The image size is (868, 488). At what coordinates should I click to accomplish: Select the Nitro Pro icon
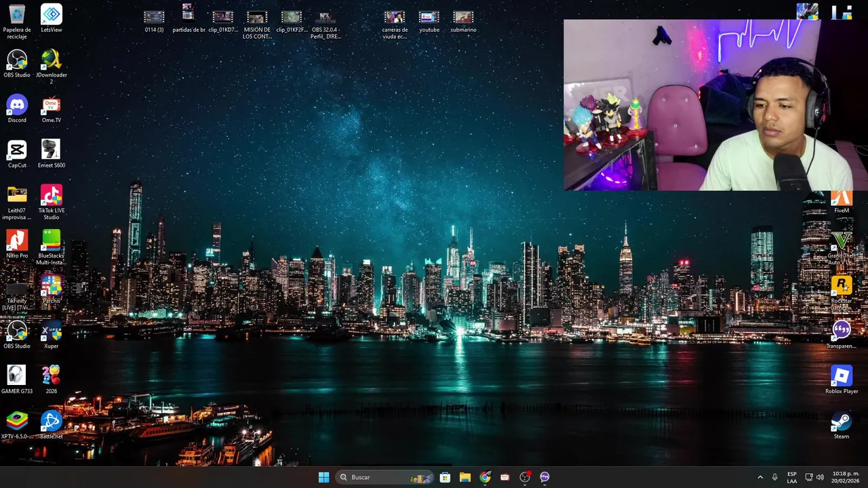tap(17, 244)
